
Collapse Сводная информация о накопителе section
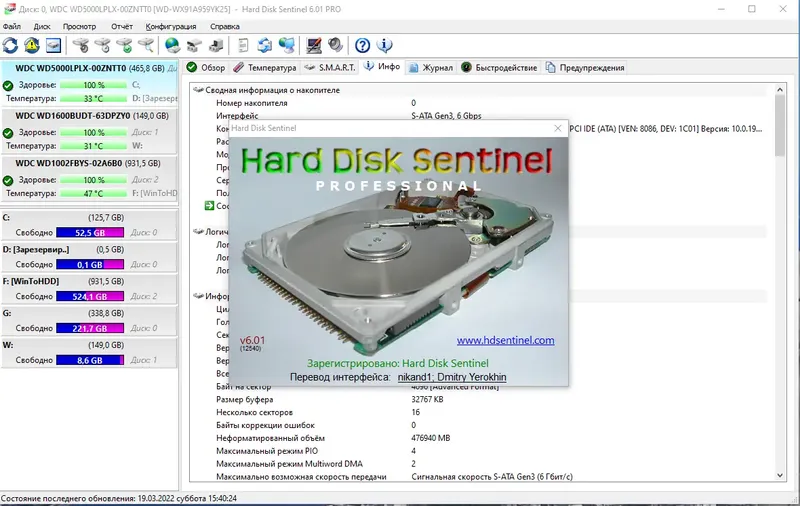click(x=197, y=90)
